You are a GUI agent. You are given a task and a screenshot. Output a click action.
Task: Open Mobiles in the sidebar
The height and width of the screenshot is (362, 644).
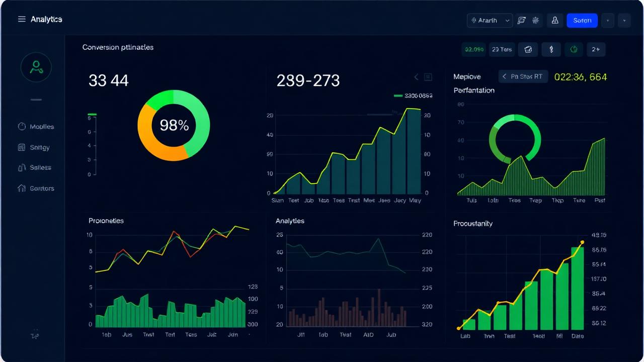click(36, 127)
